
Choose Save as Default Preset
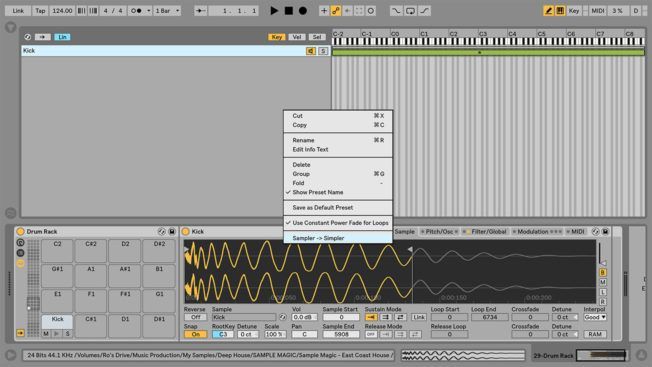click(338, 207)
